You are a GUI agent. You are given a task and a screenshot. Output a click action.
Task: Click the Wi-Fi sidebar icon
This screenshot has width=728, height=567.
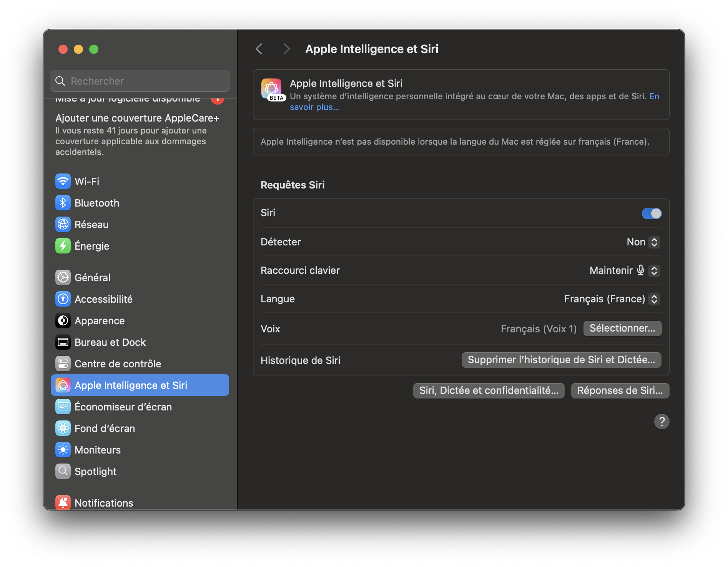click(63, 181)
